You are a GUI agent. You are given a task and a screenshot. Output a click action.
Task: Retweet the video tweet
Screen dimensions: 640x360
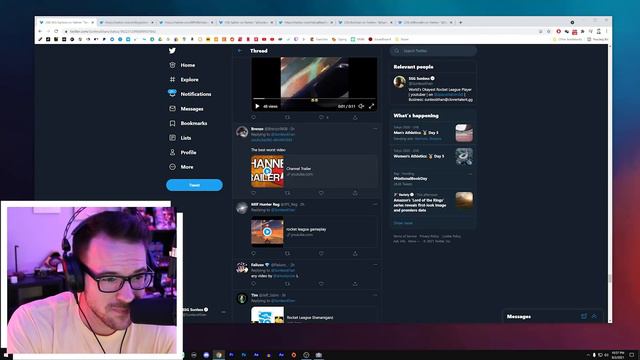pyautogui.click(x=287, y=117)
